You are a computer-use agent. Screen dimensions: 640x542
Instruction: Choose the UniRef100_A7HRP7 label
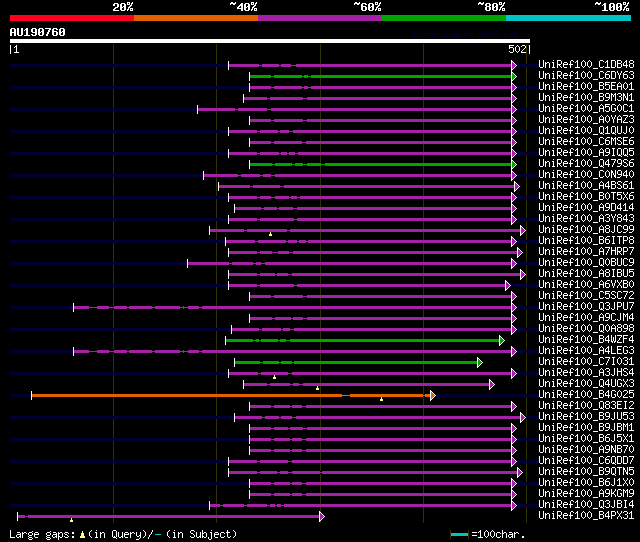click(586, 252)
